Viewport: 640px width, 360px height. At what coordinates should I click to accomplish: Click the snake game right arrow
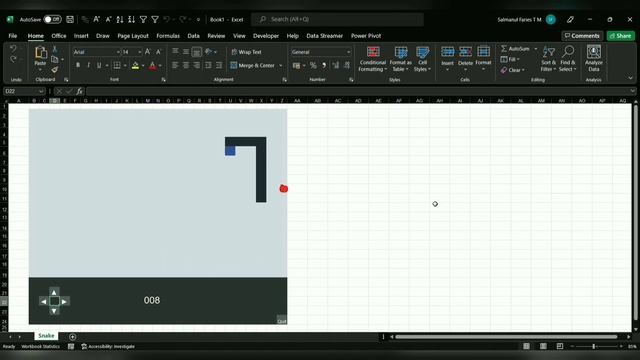pos(64,302)
